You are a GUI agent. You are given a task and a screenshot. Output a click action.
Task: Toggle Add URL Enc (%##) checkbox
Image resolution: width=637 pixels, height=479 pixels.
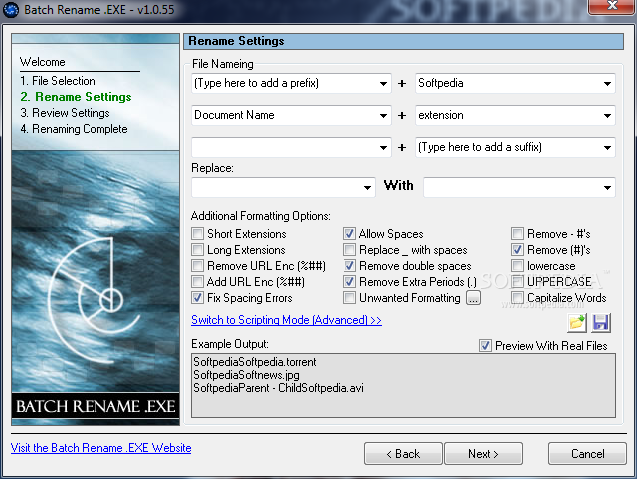[197, 282]
